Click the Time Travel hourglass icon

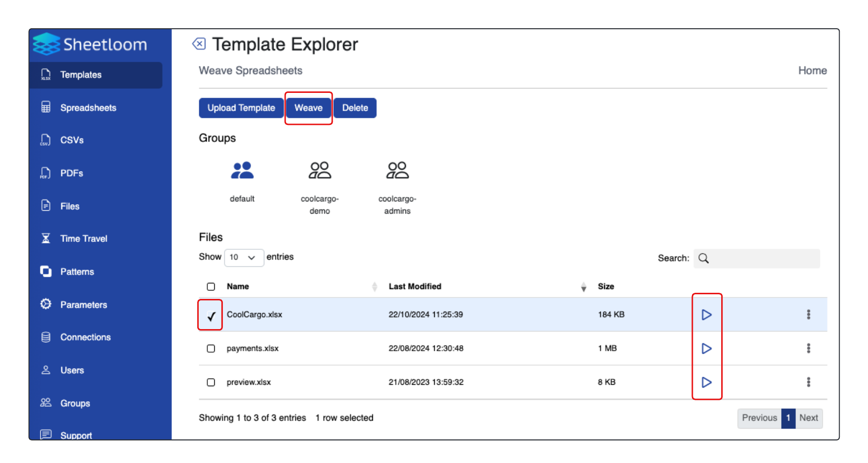(46, 238)
